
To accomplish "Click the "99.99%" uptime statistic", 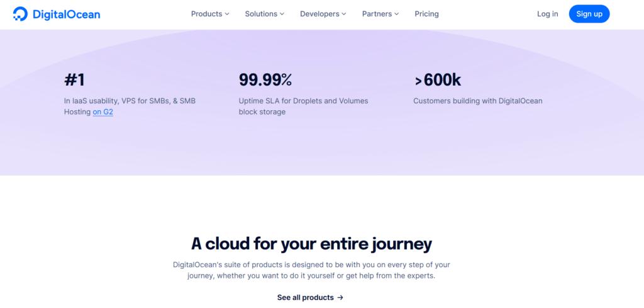I will click(265, 80).
